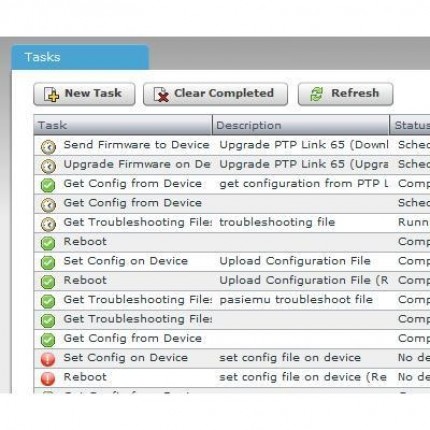Click the New Task button
The height and width of the screenshot is (430, 430).
pyautogui.click(x=84, y=94)
